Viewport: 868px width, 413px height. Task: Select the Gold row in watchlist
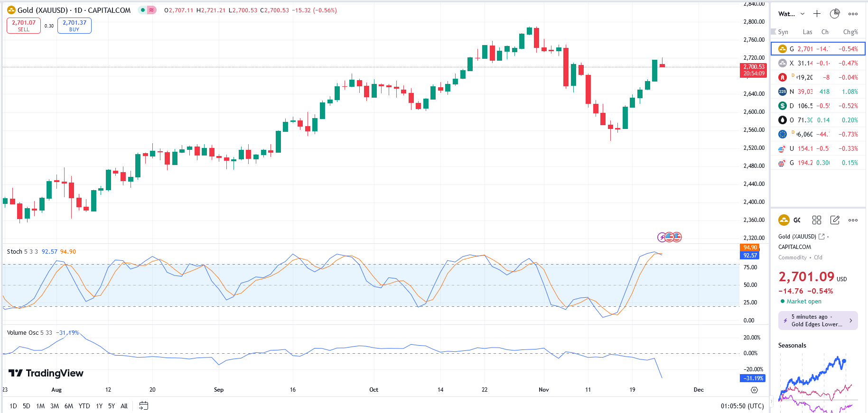818,49
